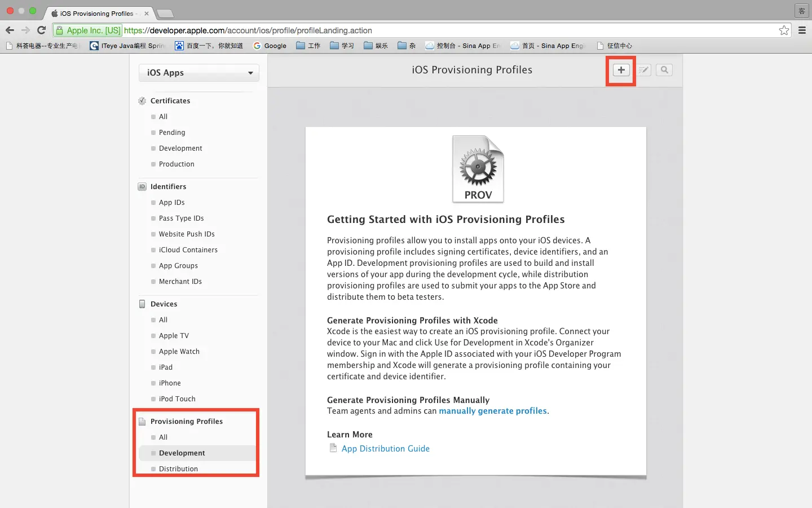812x508 pixels.
Task: Click the browser forward arrow
Action: tap(25, 30)
